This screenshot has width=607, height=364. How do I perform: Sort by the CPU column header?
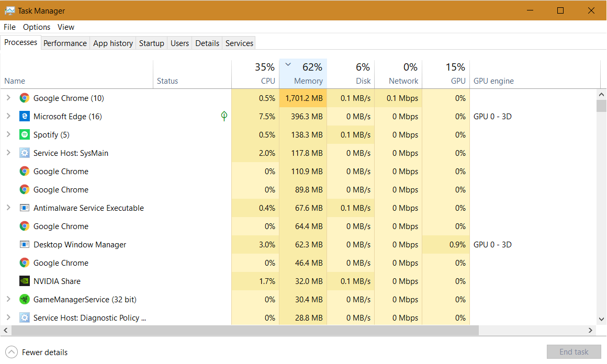255,74
